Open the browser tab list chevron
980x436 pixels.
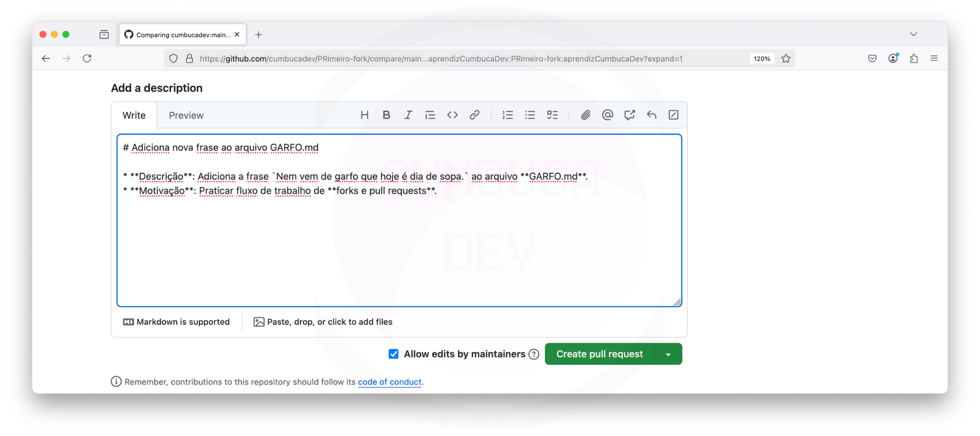click(913, 34)
